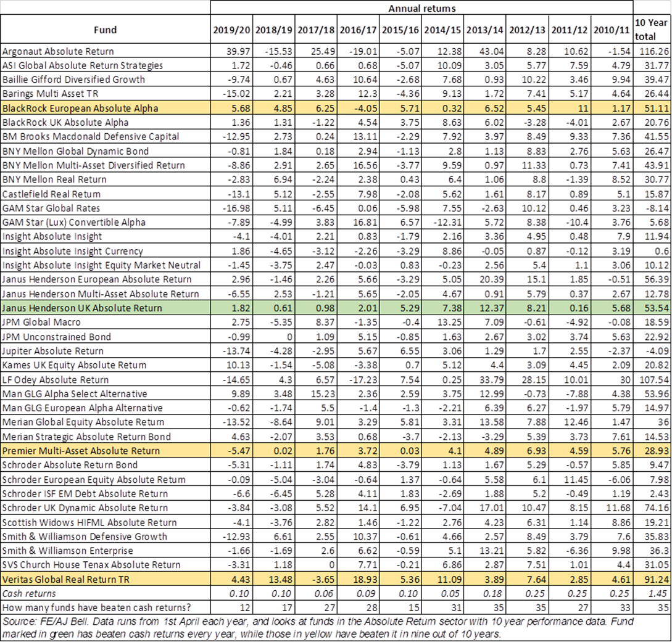Click the Premier Multi-Asset Absolute Return fund name
Viewport: 672px width, 642px height.
coord(81,451)
